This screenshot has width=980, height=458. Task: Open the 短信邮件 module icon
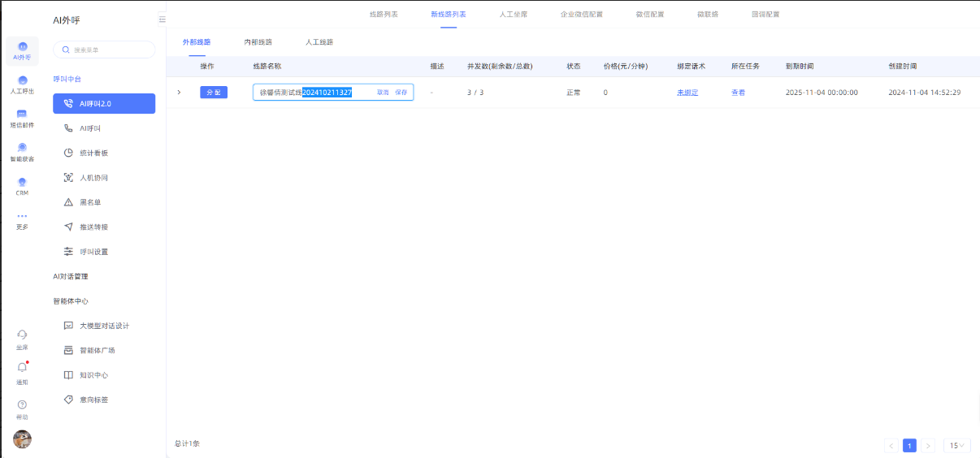coord(22,118)
